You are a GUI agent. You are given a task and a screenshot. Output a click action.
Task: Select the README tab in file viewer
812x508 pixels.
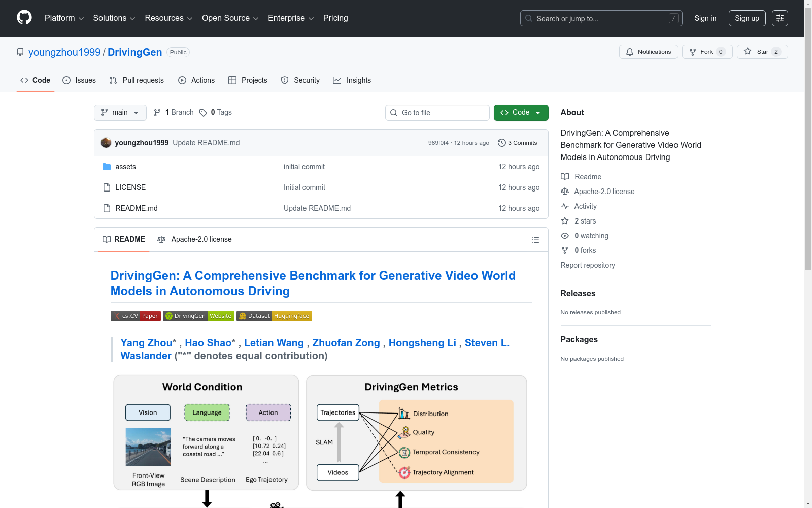(x=124, y=239)
